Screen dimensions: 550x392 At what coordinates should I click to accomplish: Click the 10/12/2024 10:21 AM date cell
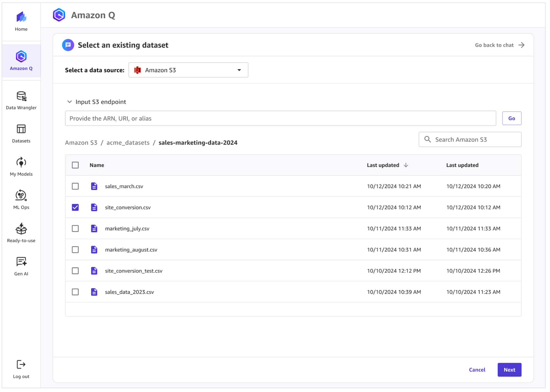click(x=394, y=186)
